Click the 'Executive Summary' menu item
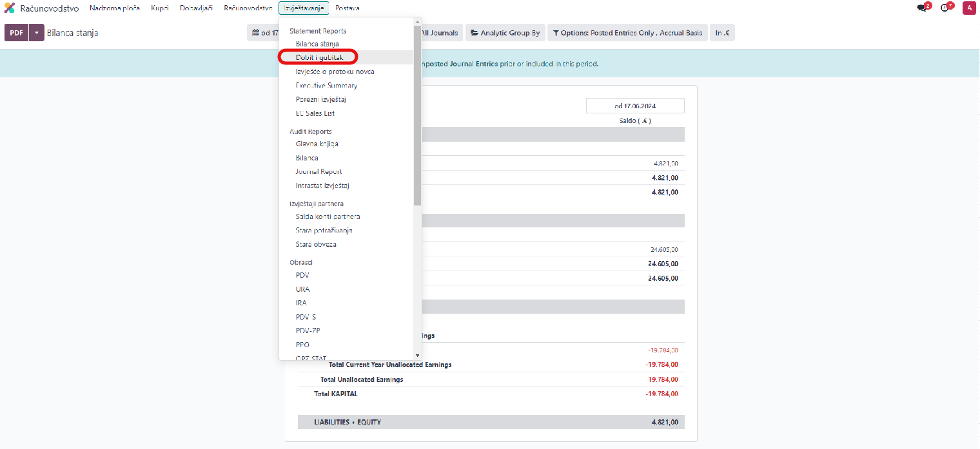 (x=326, y=86)
